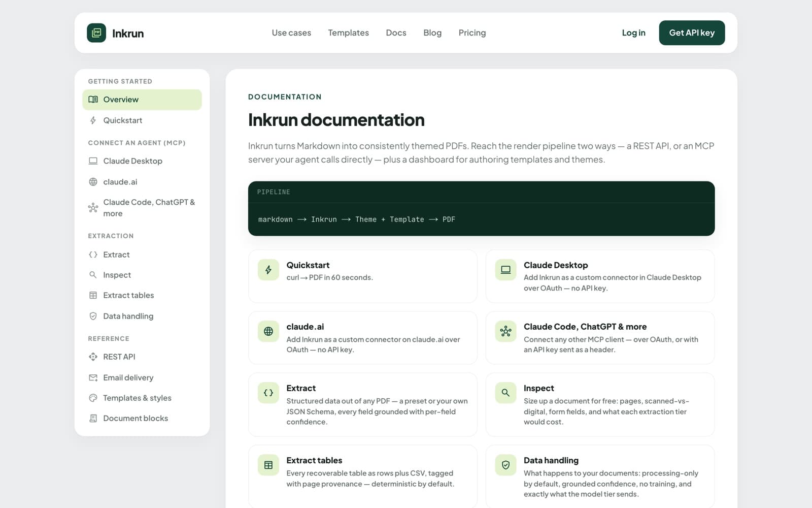The width and height of the screenshot is (812, 508).
Task: Click the Overview book icon in sidebar
Action: click(93, 100)
